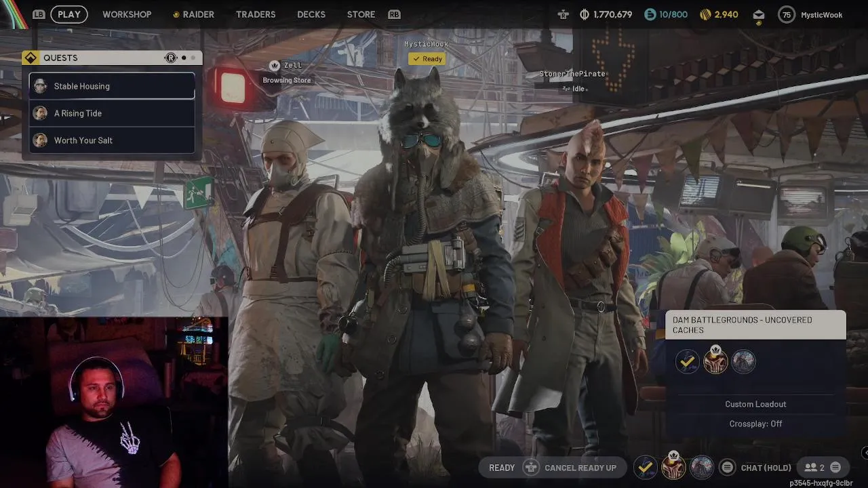Open the social menu icon beside party count
868x488 pixels.
click(x=835, y=468)
